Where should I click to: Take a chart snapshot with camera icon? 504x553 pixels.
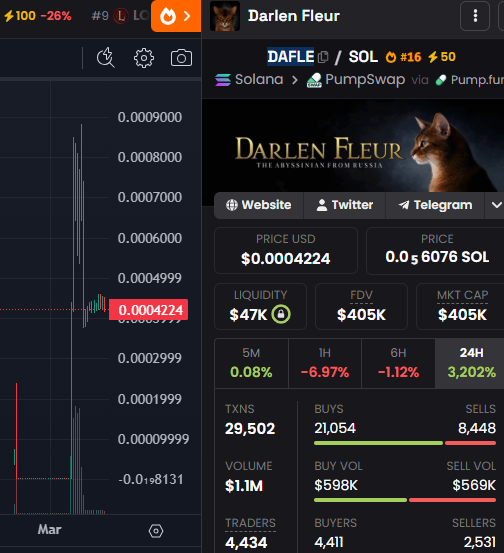point(181,58)
